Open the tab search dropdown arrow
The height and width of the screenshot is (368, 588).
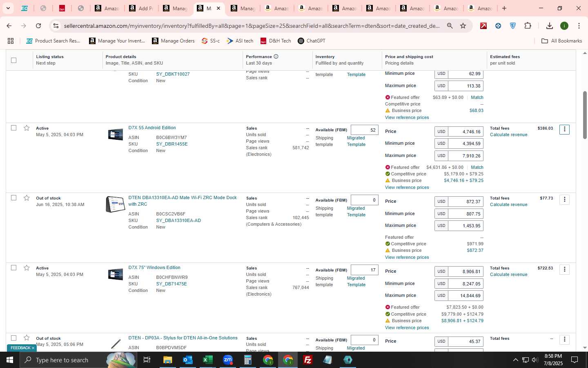pyautogui.click(x=8, y=8)
